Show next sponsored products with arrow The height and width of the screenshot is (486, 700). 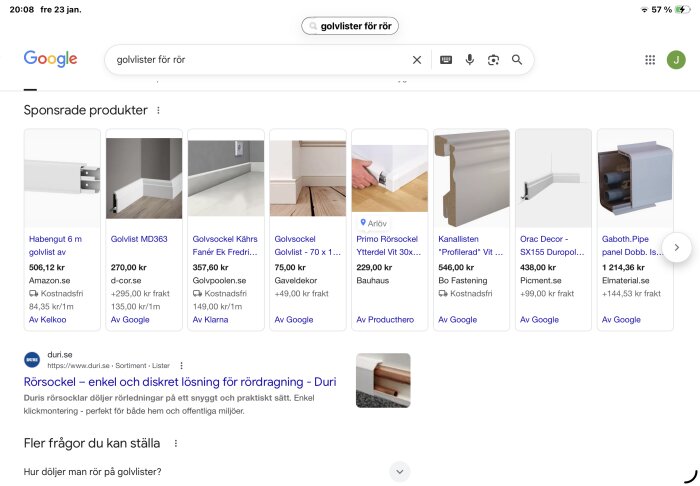pos(677,247)
